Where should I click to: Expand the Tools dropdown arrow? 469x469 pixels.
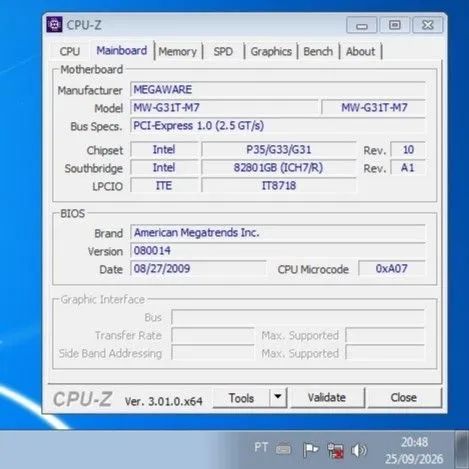[x=278, y=397]
